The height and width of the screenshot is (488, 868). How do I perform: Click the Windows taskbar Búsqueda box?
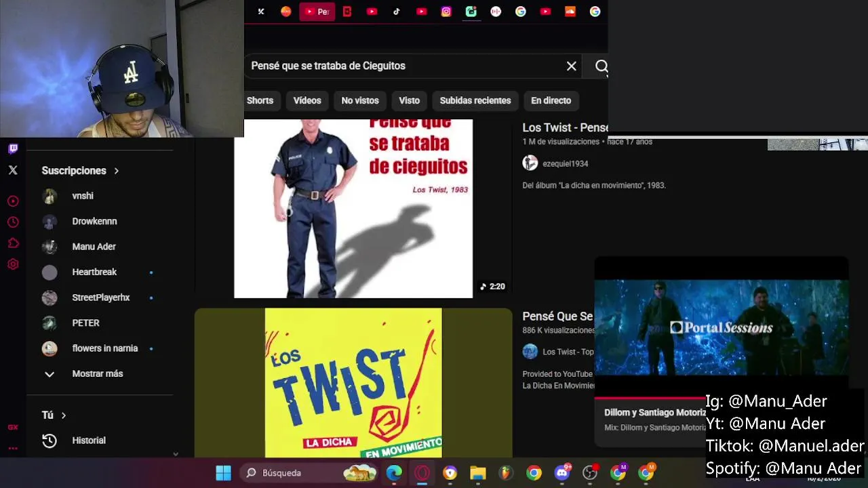[x=310, y=473]
